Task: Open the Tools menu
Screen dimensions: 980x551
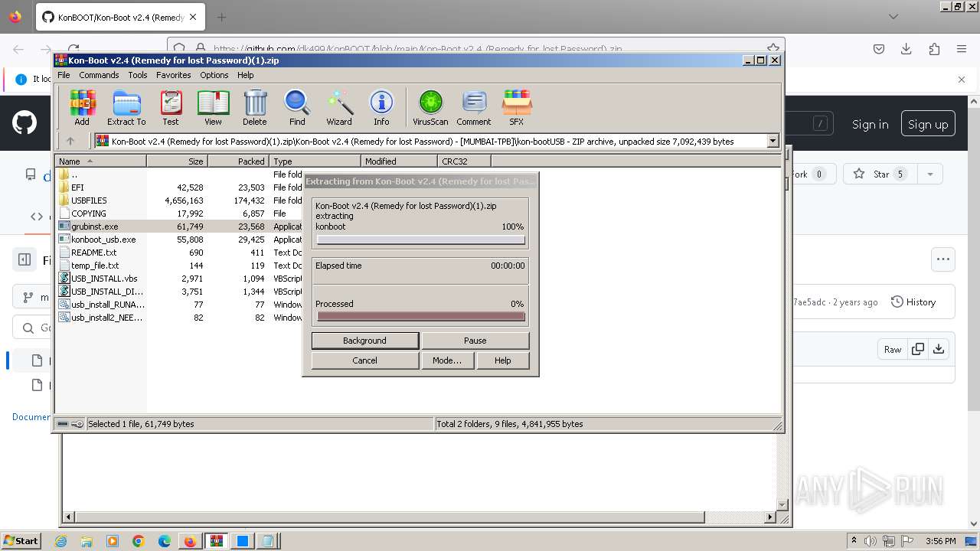Action: (138, 75)
